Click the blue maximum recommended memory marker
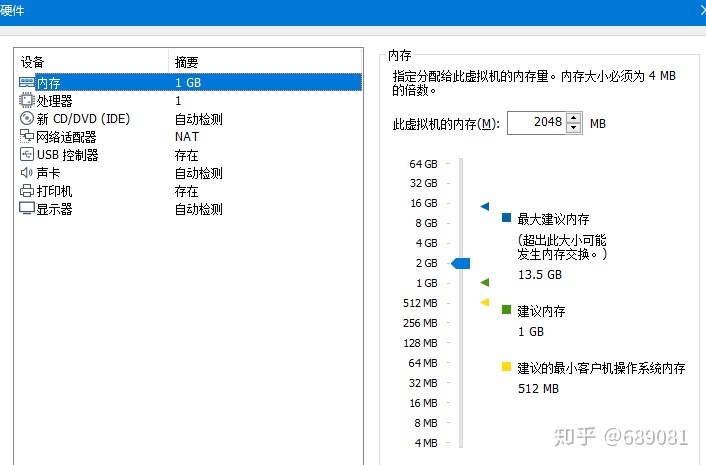Viewport: 706px width, 465px height. click(484, 207)
